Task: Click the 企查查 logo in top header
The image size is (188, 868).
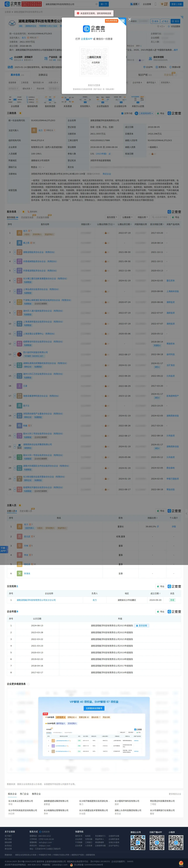Action: [x=12, y=4]
